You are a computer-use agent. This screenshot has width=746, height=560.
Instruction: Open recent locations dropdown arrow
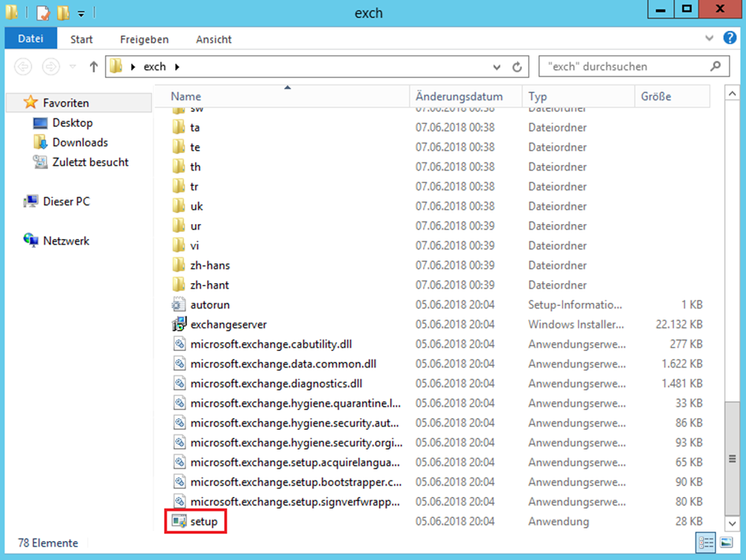73,67
